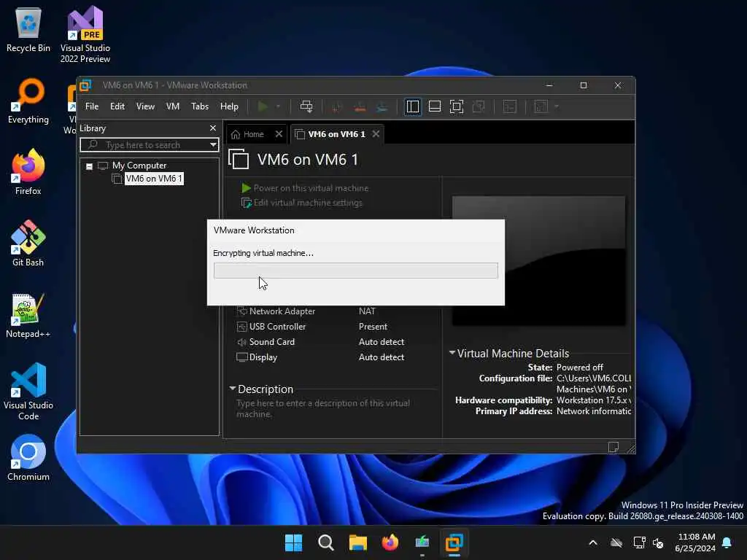Image resolution: width=747 pixels, height=560 pixels.
Task: Open the Stretch Guest dropdown arrow
Action: click(x=556, y=106)
